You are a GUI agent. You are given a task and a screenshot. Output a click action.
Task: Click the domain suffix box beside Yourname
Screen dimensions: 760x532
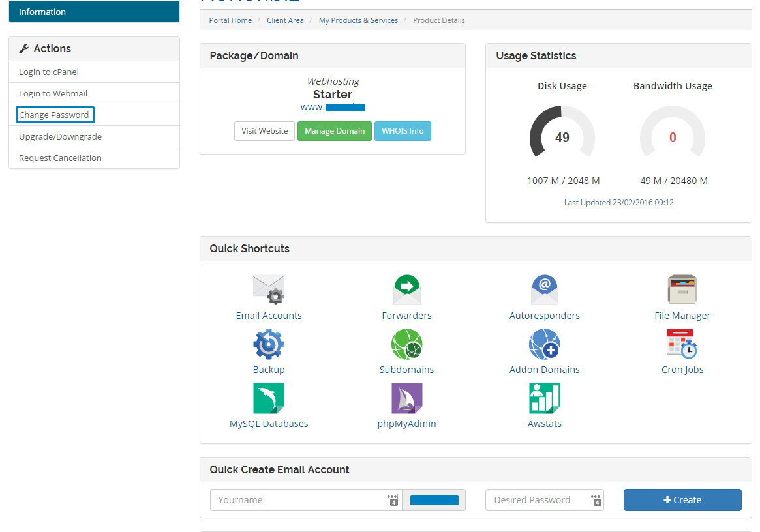pos(434,500)
